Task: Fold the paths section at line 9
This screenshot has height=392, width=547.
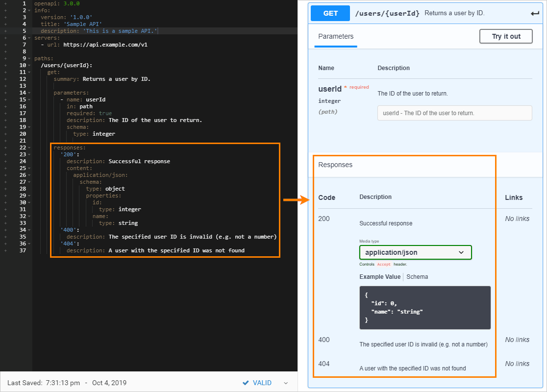Action: 29,58
